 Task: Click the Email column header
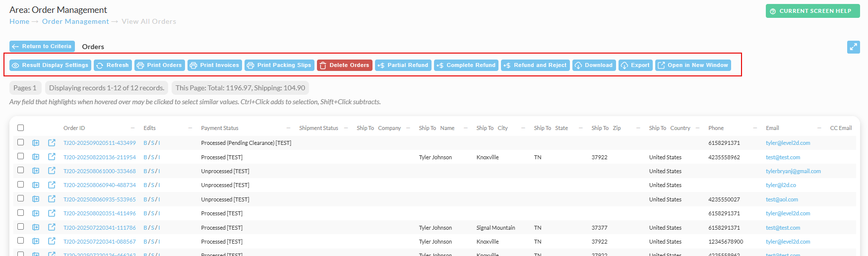click(x=772, y=128)
